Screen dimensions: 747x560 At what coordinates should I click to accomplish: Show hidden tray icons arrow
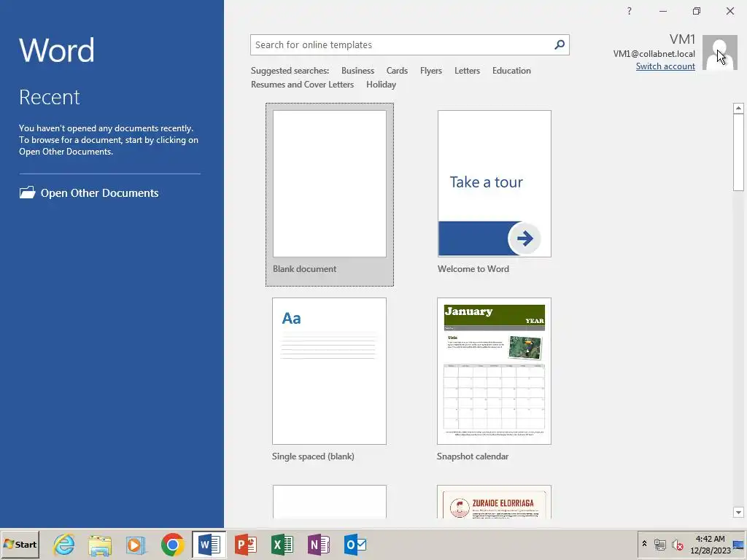[644, 544]
